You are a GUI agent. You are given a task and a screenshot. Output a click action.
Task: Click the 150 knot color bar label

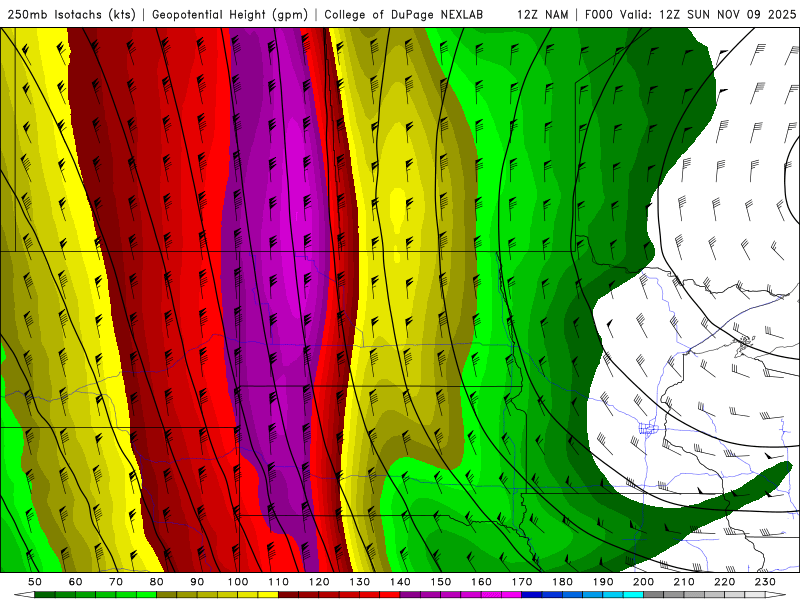441,582
